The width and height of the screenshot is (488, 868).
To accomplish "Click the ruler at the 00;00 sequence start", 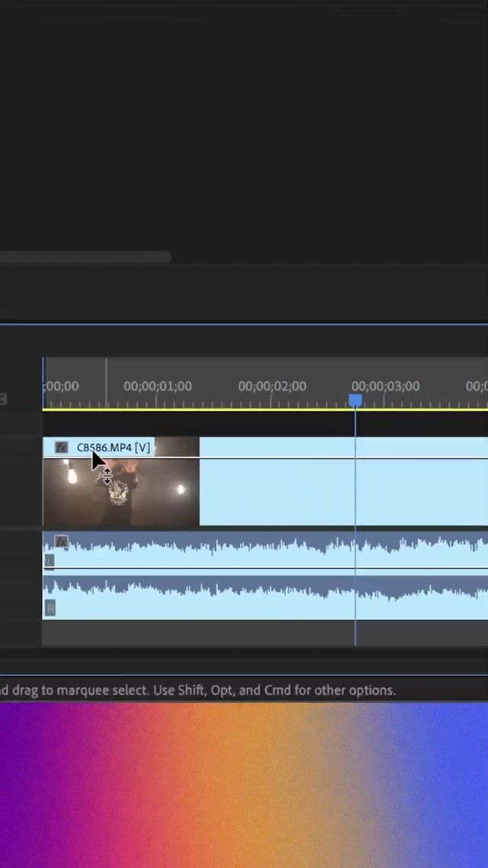I will point(61,387).
